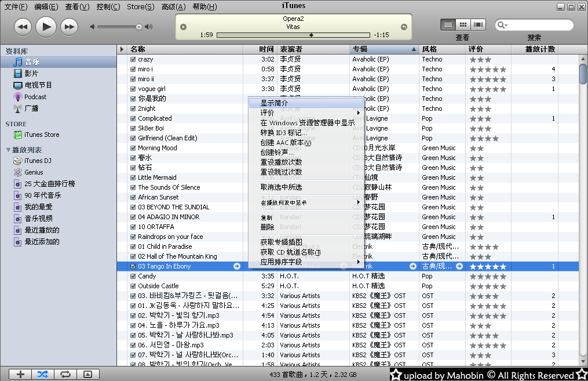This screenshot has height=381, width=588.
Task: Click the song progress bar of Opera2
Action: pos(293,35)
